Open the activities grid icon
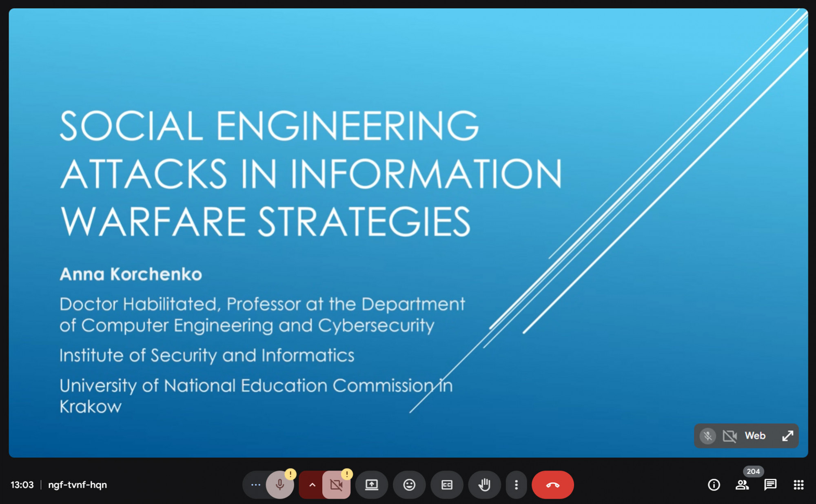The image size is (816, 504). tap(798, 485)
